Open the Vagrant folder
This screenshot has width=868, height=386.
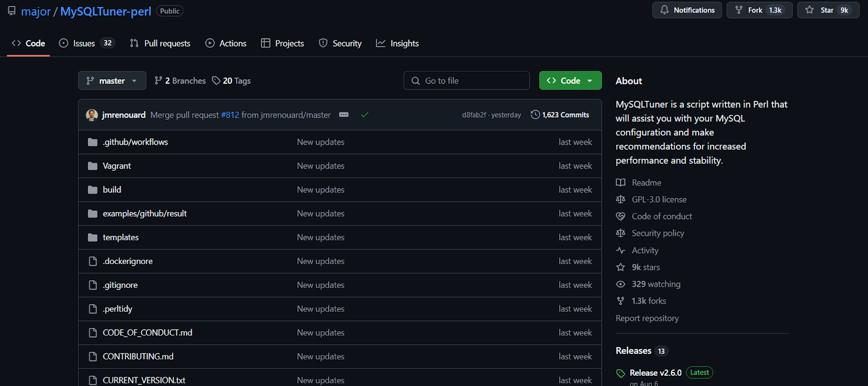(117, 166)
